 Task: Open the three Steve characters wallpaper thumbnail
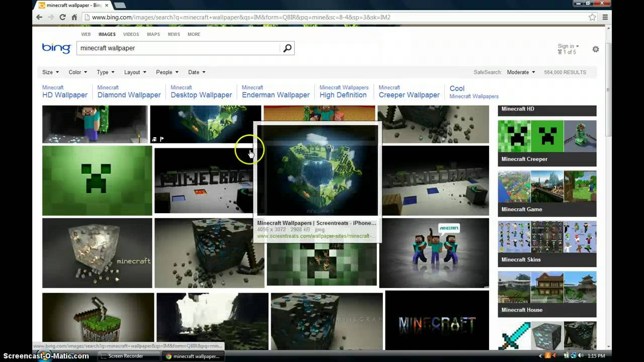coord(434,253)
